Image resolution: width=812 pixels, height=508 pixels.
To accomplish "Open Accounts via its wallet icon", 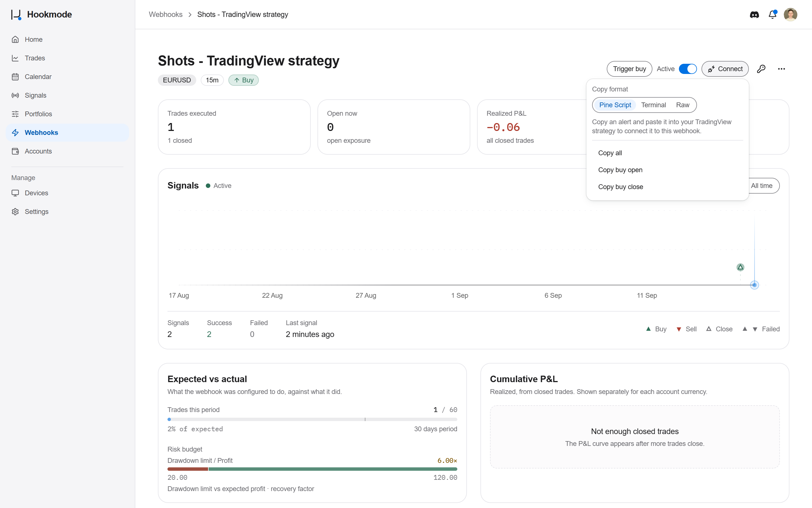I will pos(15,151).
